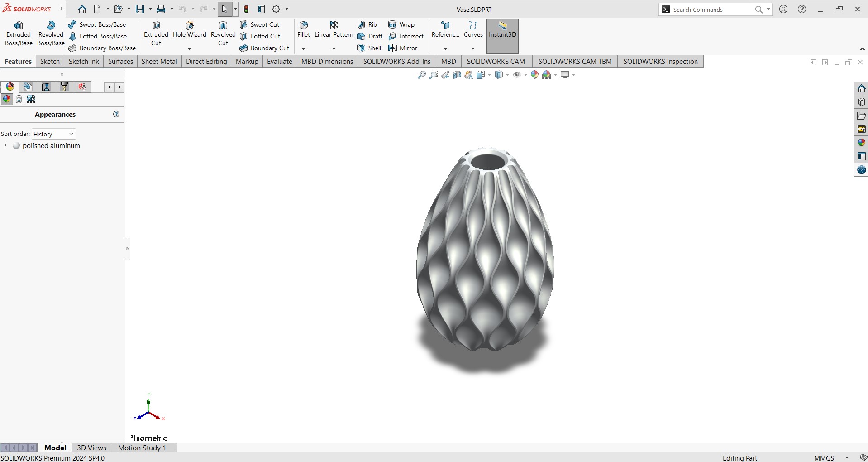This screenshot has height=462, width=868.
Task: Choose the Intersect command
Action: [406, 36]
